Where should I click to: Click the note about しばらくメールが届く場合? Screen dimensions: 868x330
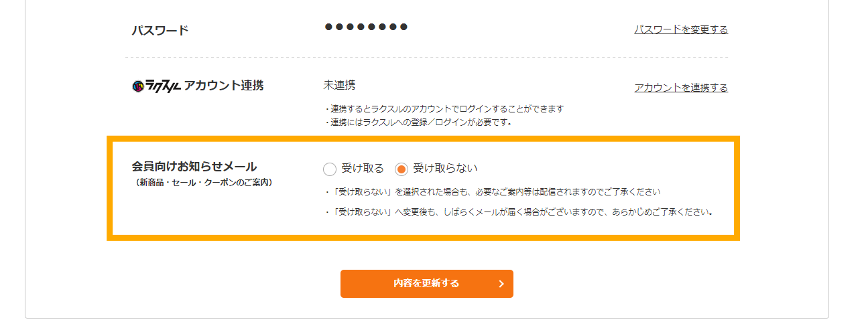tap(517, 212)
